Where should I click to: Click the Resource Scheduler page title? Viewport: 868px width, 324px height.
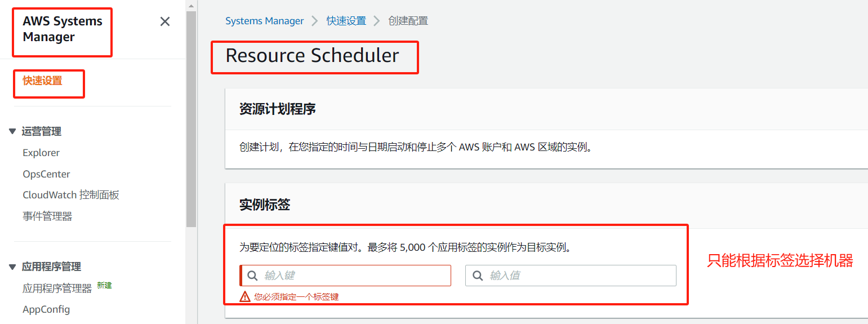click(312, 55)
